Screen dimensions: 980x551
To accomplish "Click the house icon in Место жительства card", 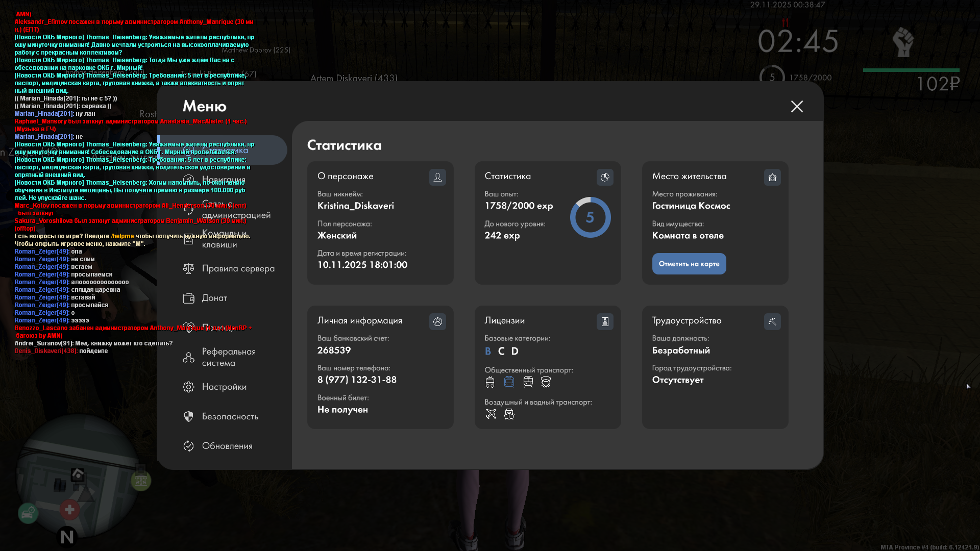I will (x=772, y=177).
